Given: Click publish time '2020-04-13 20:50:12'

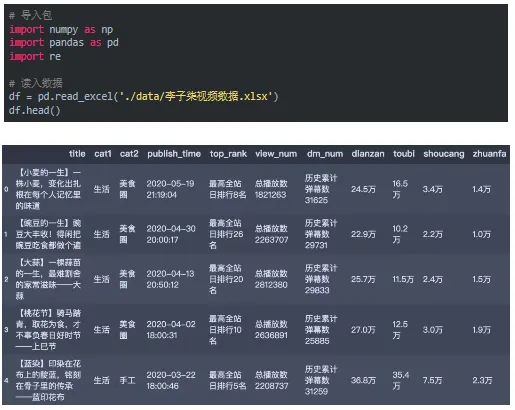Looking at the screenshot, I should point(170,279).
